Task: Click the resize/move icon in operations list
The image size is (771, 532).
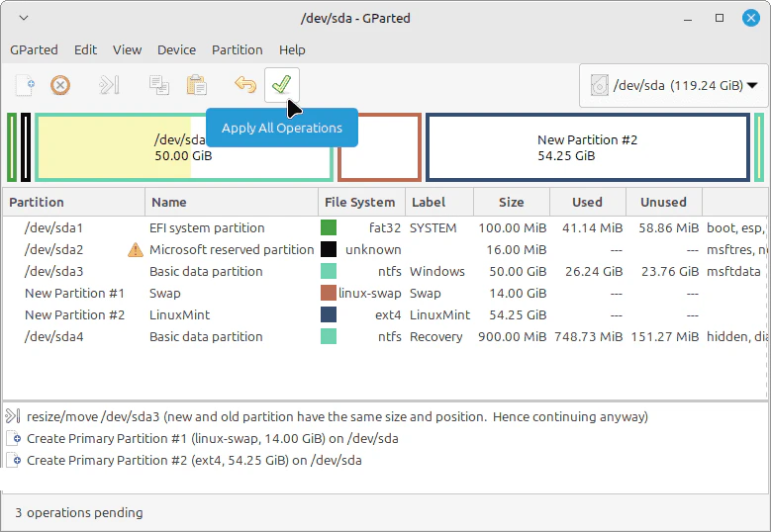Action: (x=12, y=416)
